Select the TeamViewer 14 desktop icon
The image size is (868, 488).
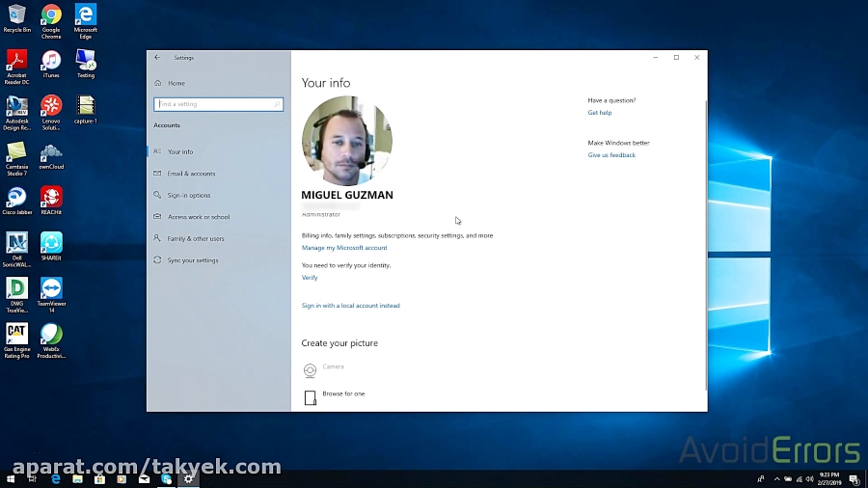point(51,295)
